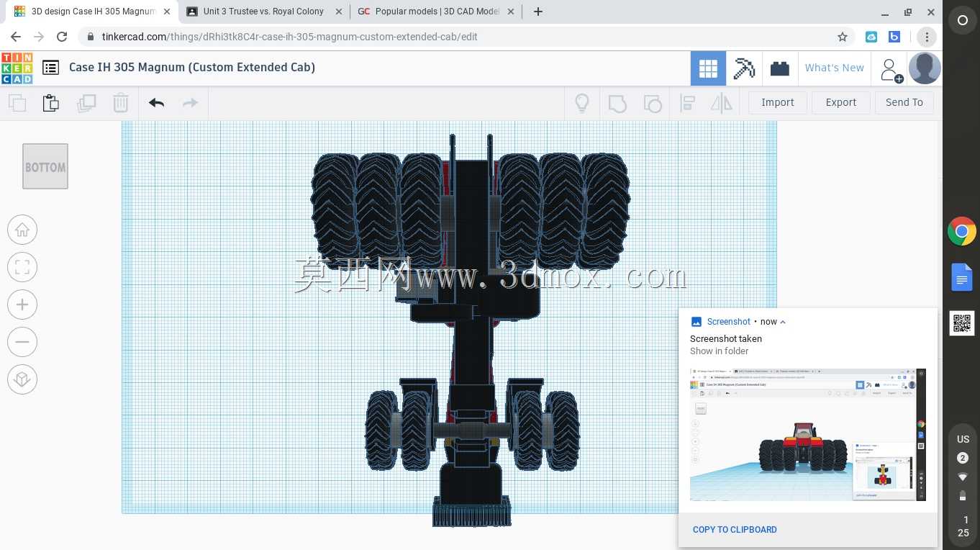This screenshot has height=550, width=980.
Task: Open Google Docs from the shelf
Action: click(962, 277)
